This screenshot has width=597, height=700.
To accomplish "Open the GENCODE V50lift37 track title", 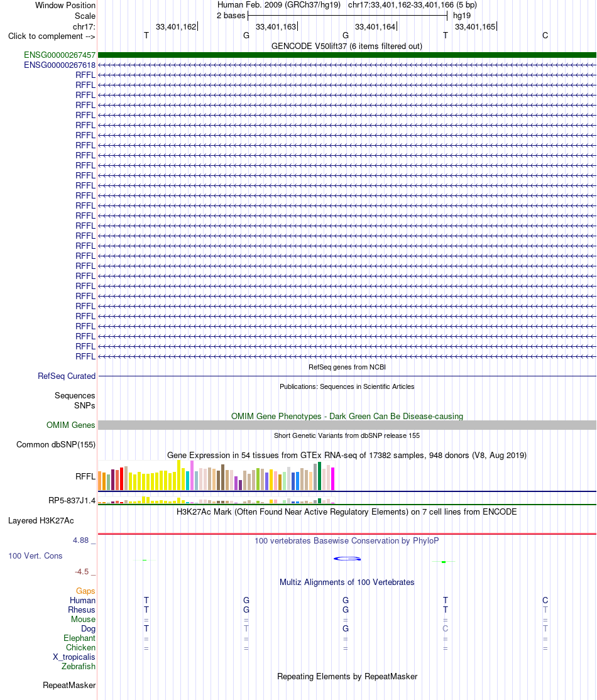I will pos(347,46).
